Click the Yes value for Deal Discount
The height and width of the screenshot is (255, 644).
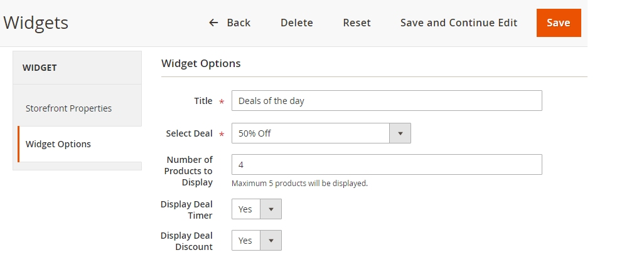pos(245,241)
